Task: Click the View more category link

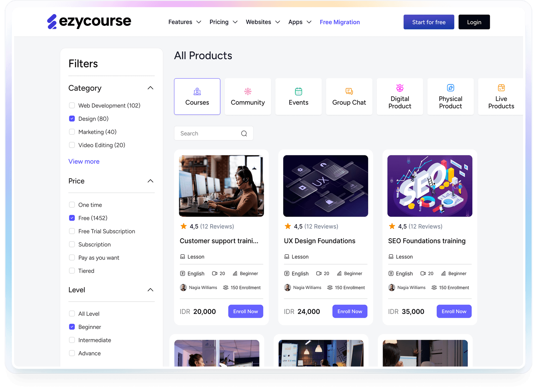Action: coord(84,161)
